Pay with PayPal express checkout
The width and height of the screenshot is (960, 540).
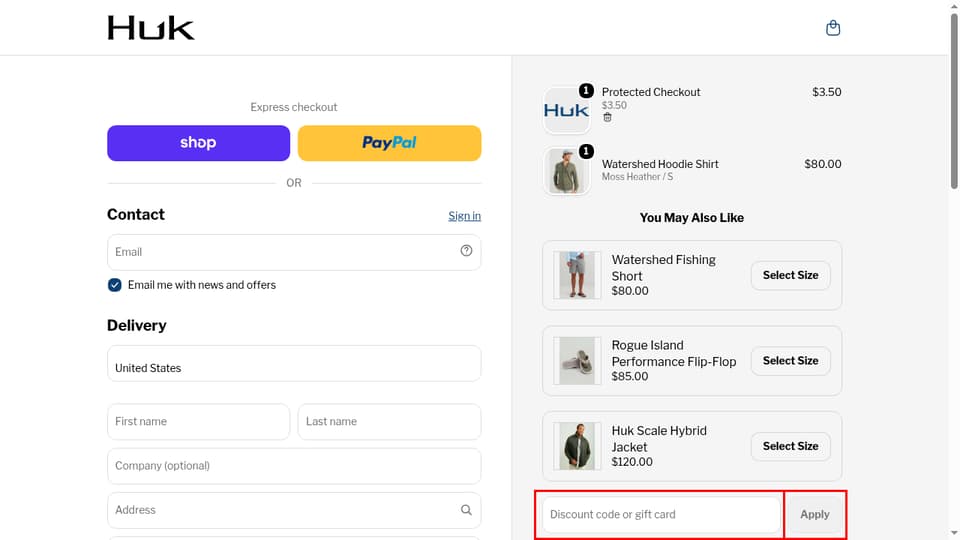(389, 143)
